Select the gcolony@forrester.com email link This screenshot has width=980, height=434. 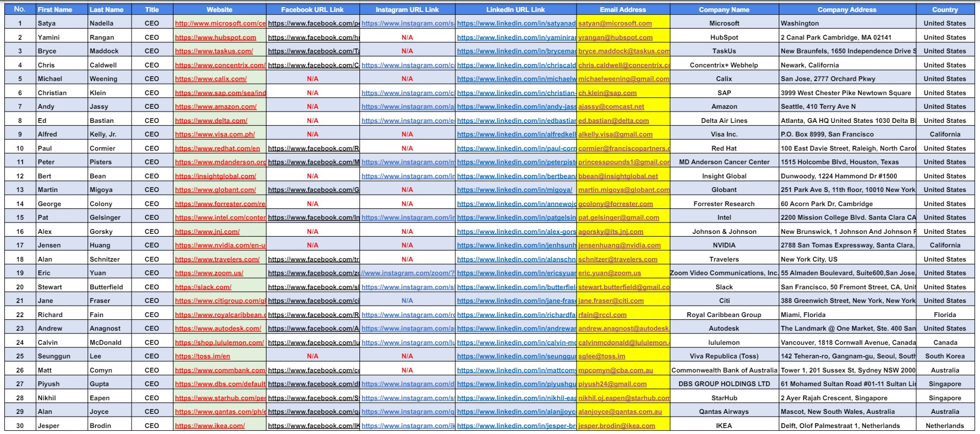616,204
